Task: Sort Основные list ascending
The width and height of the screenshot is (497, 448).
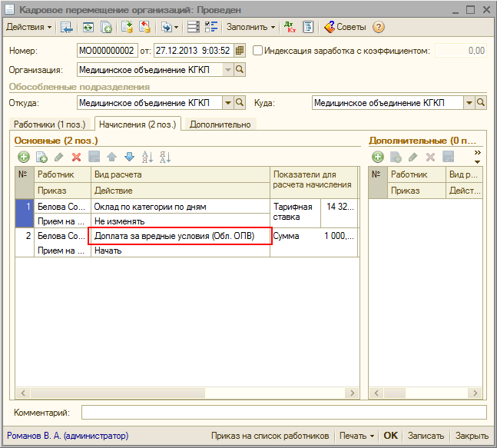Action: tap(147, 157)
